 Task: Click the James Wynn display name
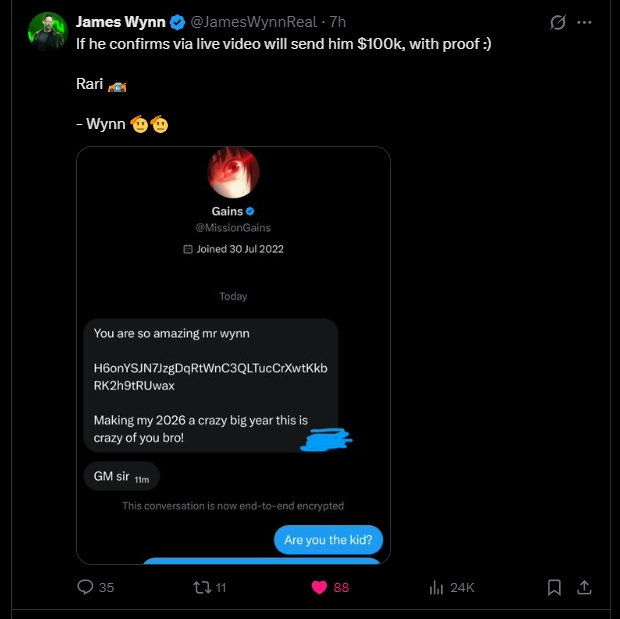121,22
